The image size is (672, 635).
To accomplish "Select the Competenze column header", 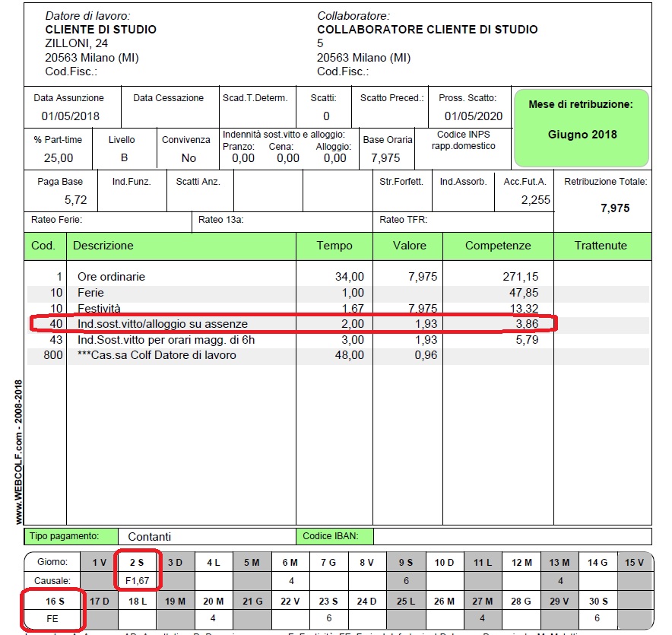I will pyautogui.click(x=497, y=246).
